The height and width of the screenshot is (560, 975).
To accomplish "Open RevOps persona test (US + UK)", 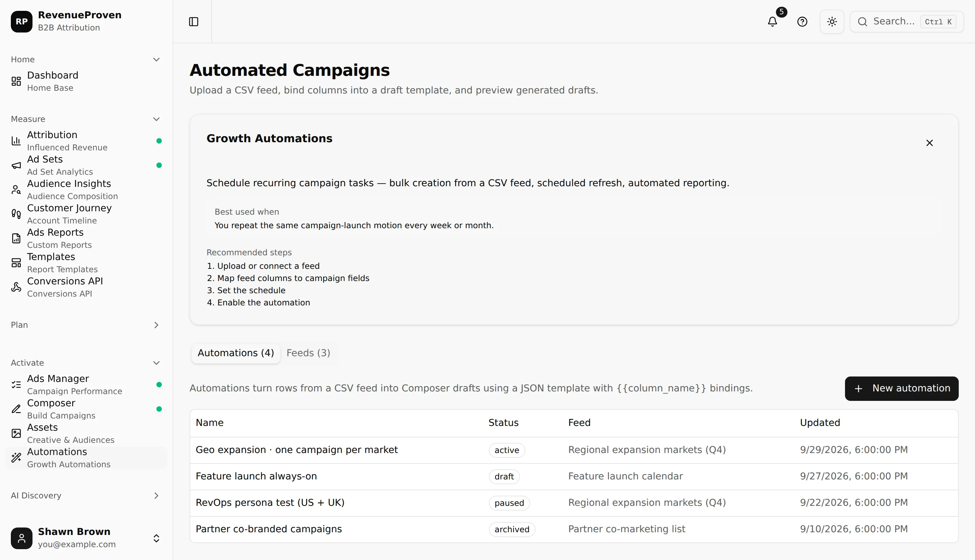I will point(270,502).
